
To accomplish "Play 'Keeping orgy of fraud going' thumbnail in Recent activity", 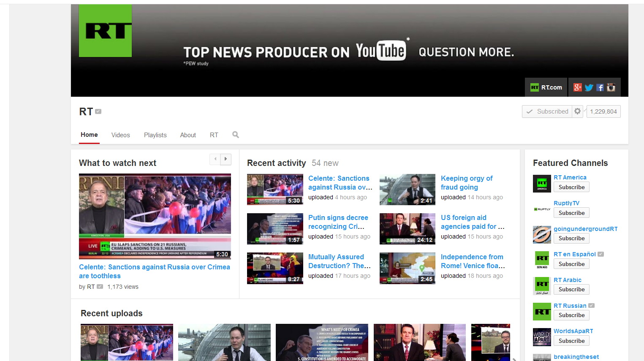I will pos(408,190).
